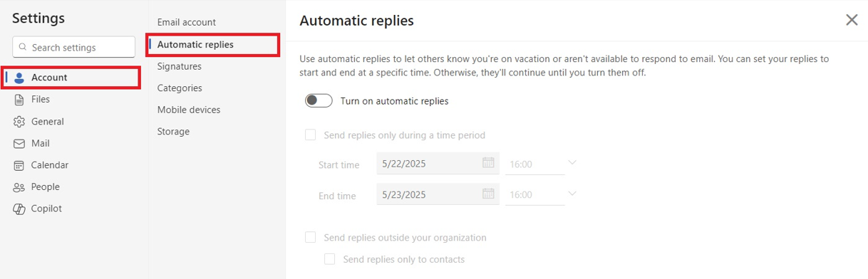868x279 pixels.
Task: Open General settings gear icon
Action: (19, 122)
